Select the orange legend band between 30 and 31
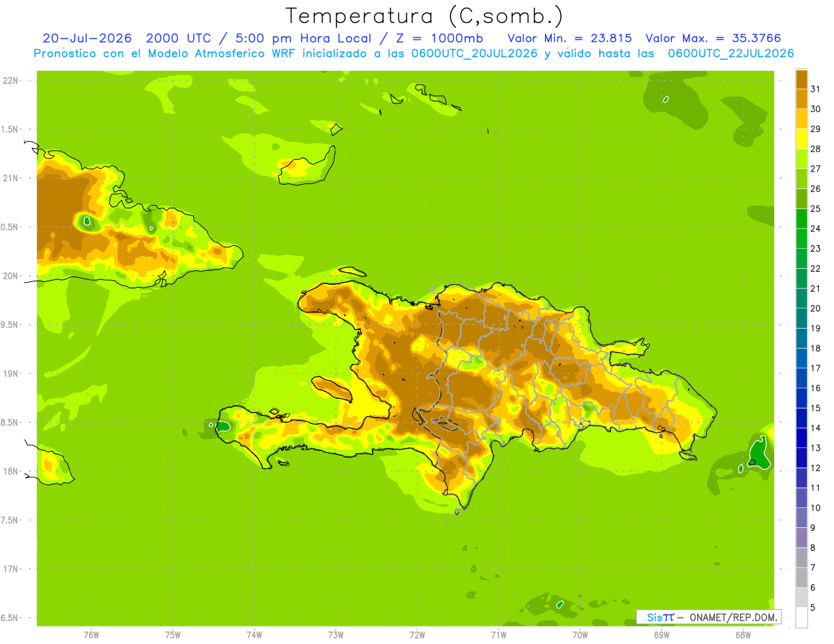This screenshot has height=644, width=834. 801,99
